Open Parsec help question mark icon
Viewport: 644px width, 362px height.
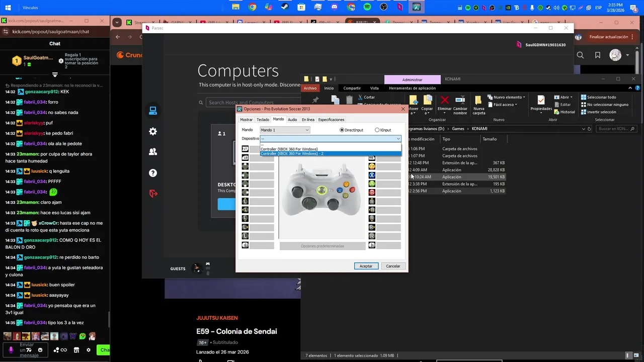coord(153,173)
